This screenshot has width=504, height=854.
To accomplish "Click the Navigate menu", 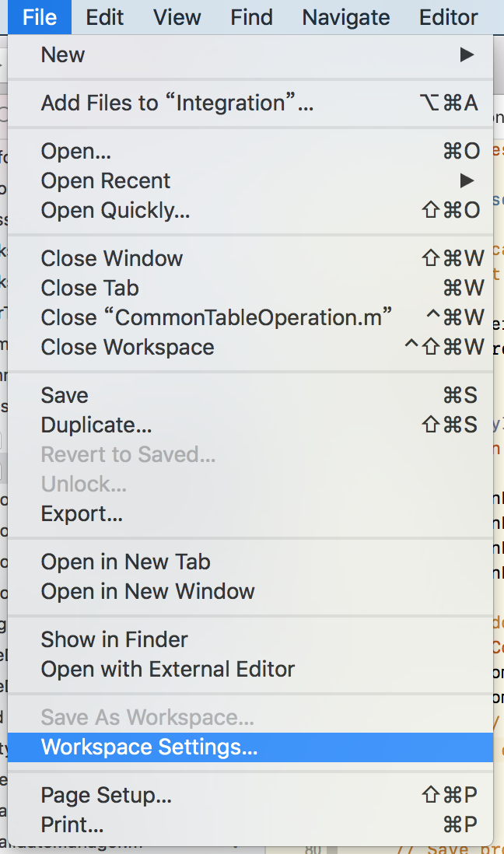I will pos(346,17).
